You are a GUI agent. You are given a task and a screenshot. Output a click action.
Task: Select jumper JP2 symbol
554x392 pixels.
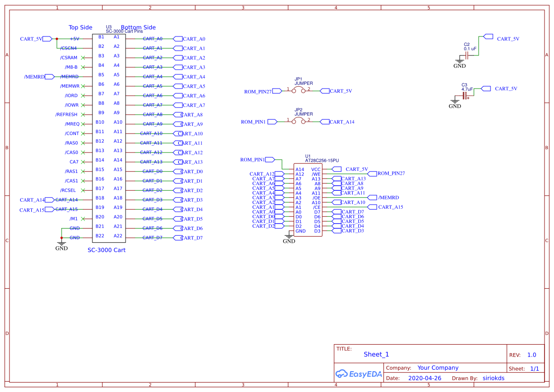click(300, 121)
